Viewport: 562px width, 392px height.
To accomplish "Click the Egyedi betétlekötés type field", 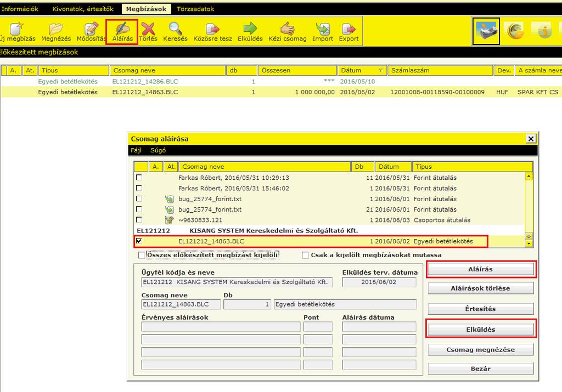I will pos(345,304).
